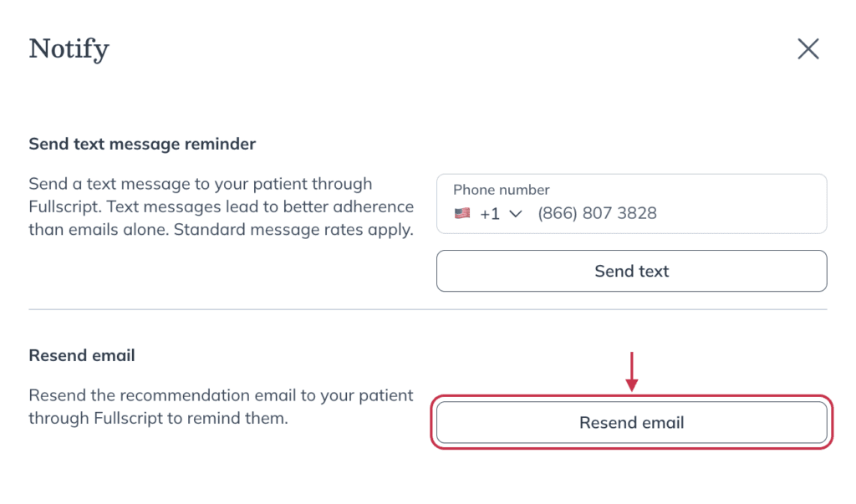Select the bold Resend email section heading
Screen dimensions: 856x504
tap(82, 355)
